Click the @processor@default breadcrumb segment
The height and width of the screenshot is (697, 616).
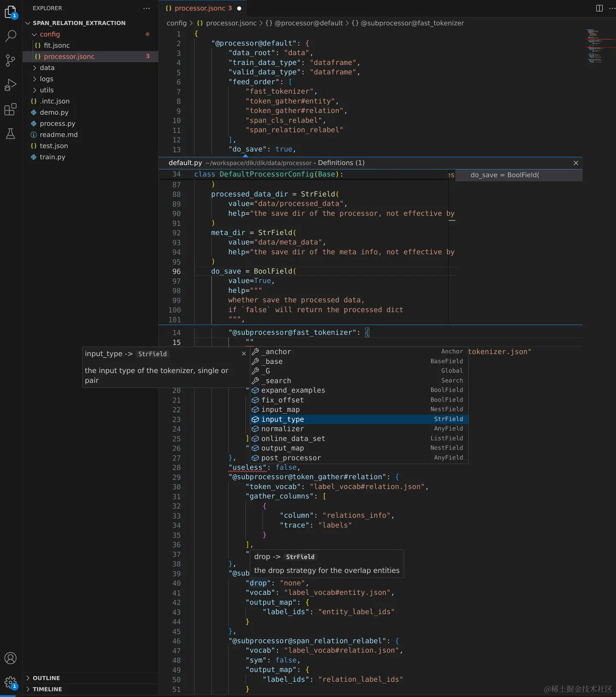click(x=304, y=23)
